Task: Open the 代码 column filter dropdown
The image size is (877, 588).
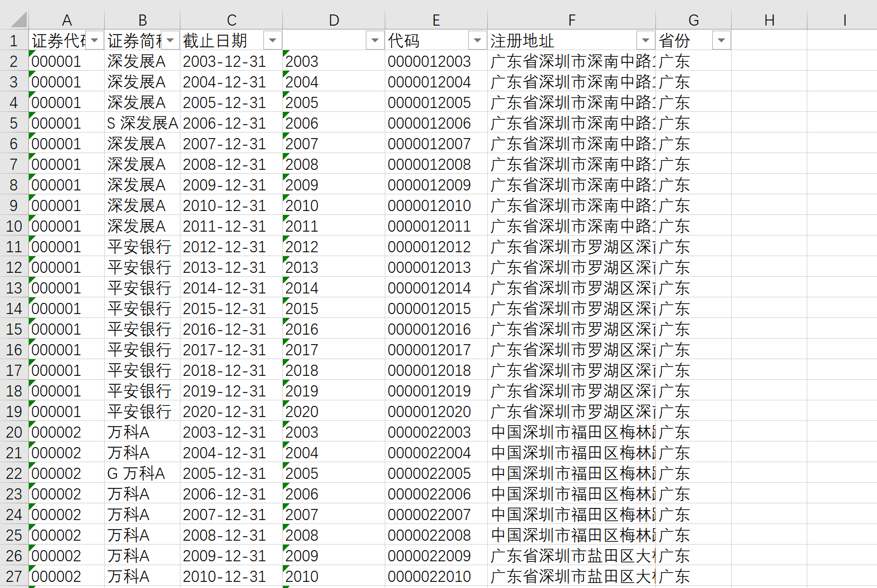Action: point(477,40)
